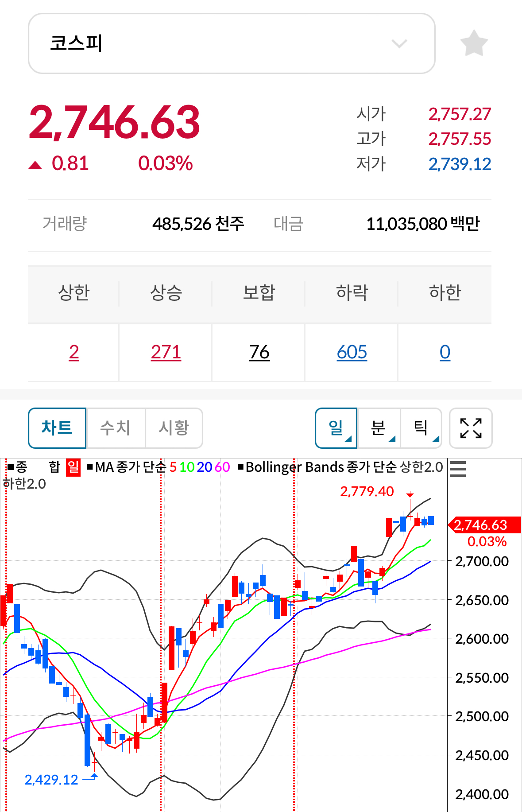Click the 저가 value 2,739.12
Viewport: 522px width, 812px height.
click(460, 164)
